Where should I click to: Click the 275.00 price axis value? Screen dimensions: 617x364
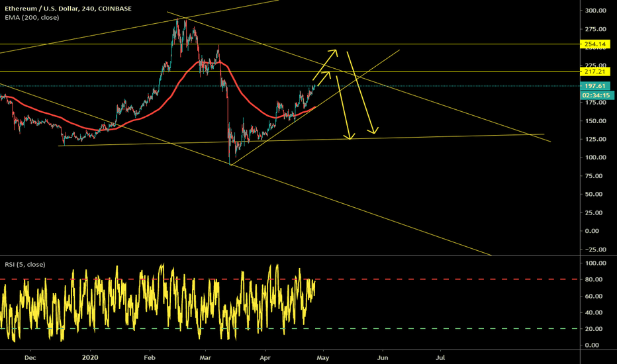595,29
